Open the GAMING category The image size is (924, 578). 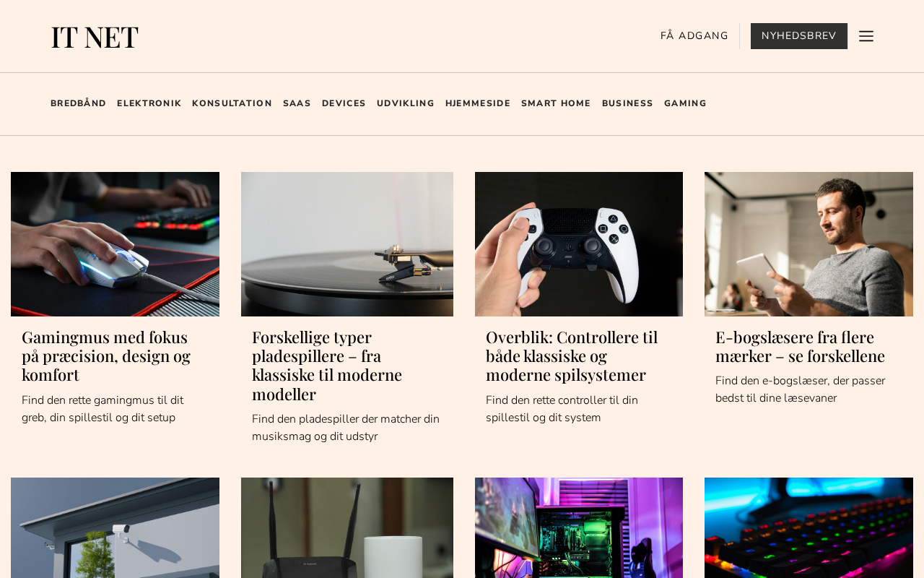[685, 103]
